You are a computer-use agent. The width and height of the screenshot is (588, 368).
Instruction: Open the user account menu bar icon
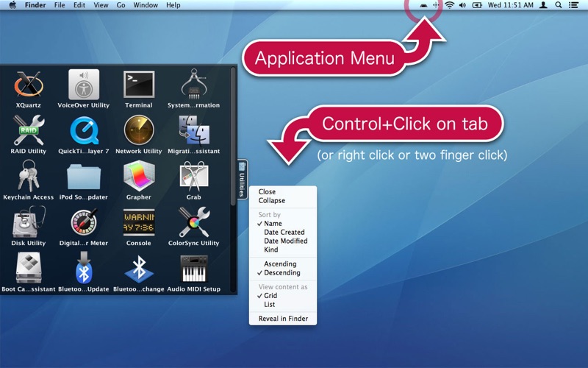point(543,5)
